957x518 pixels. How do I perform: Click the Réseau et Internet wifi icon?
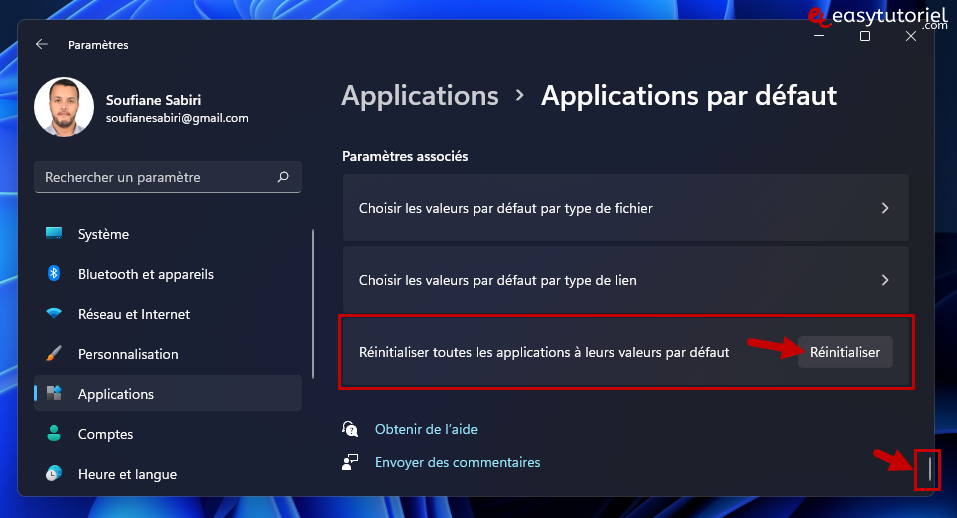[x=54, y=313]
